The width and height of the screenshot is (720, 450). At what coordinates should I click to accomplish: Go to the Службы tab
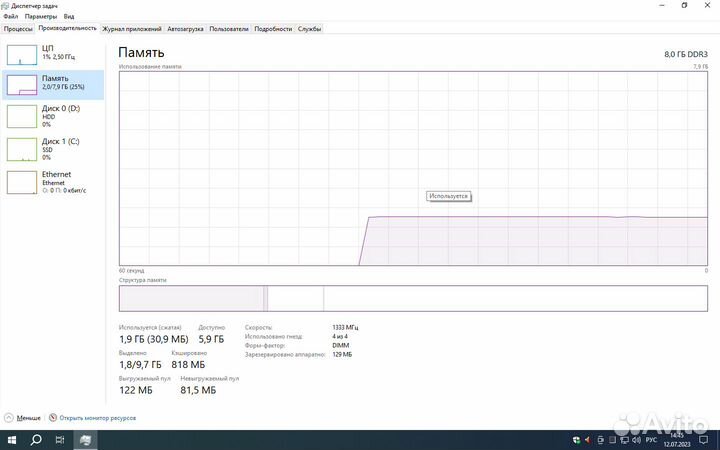pos(309,29)
